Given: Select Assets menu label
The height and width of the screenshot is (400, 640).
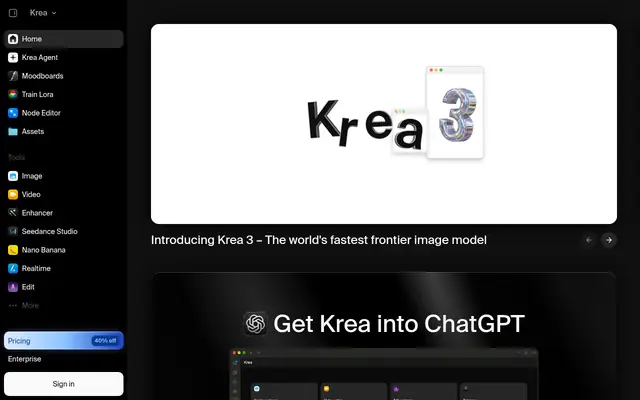Looking at the screenshot, I should tap(33, 131).
